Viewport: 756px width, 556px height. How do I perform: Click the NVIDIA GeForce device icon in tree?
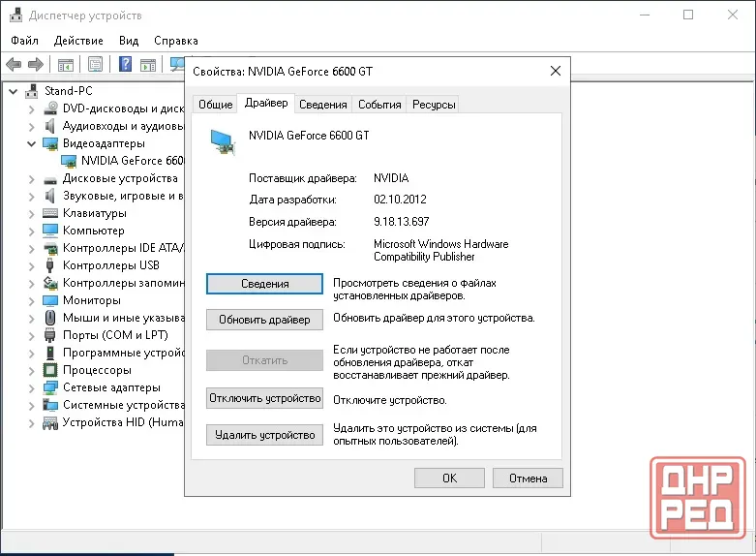(x=69, y=161)
